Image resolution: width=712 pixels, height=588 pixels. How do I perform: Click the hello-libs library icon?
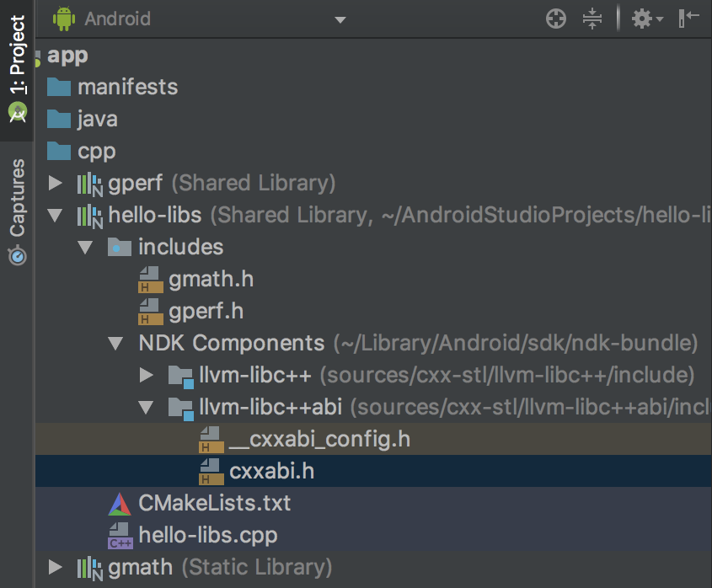(x=90, y=216)
